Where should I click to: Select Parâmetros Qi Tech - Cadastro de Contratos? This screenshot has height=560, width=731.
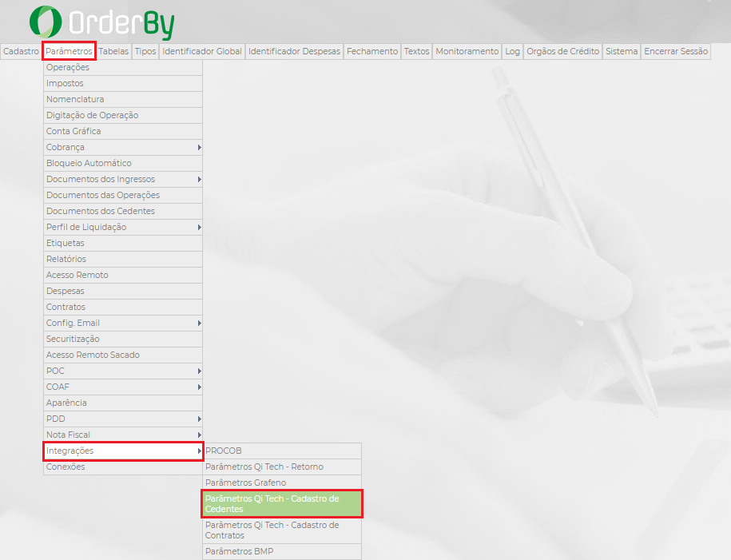281,530
